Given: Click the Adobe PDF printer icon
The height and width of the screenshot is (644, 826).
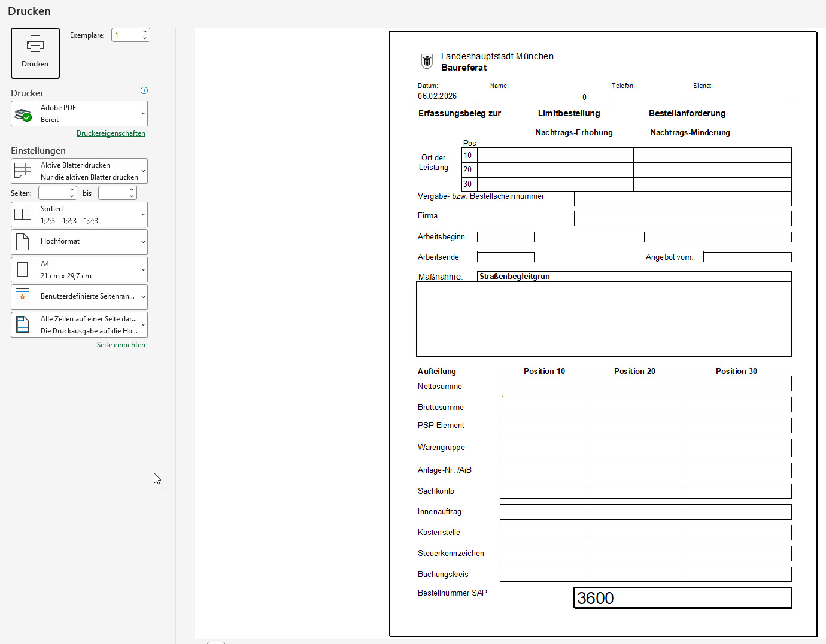Looking at the screenshot, I should pyautogui.click(x=23, y=114).
